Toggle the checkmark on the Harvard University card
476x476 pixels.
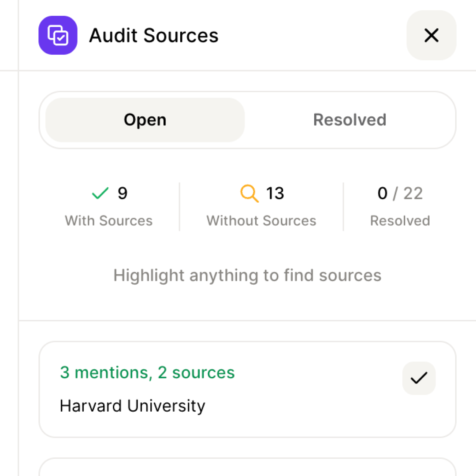(x=419, y=378)
